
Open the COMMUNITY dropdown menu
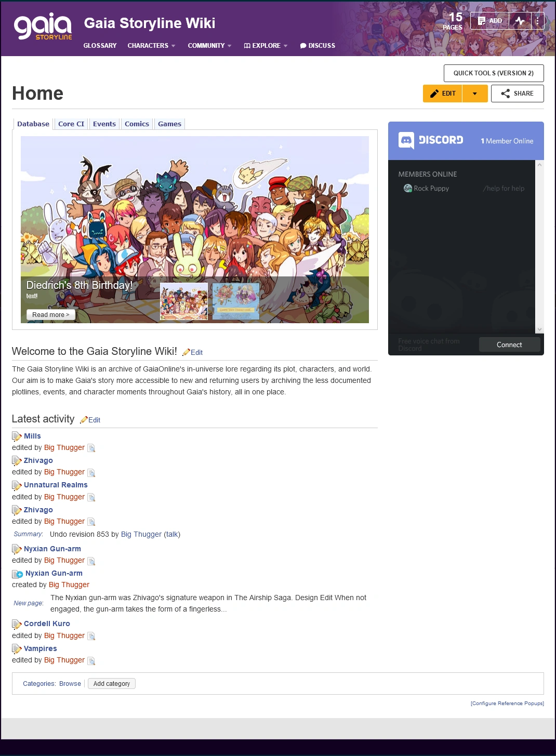pyautogui.click(x=208, y=46)
